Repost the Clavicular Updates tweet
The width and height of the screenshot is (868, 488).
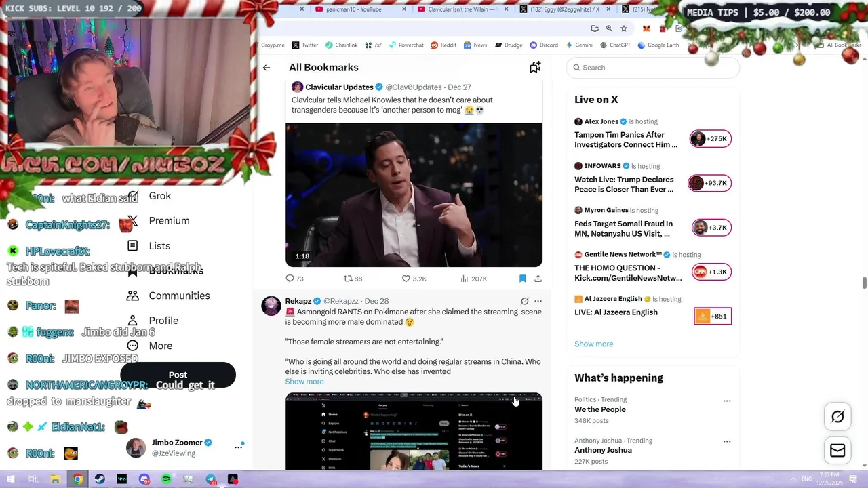(x=353, y=279)
